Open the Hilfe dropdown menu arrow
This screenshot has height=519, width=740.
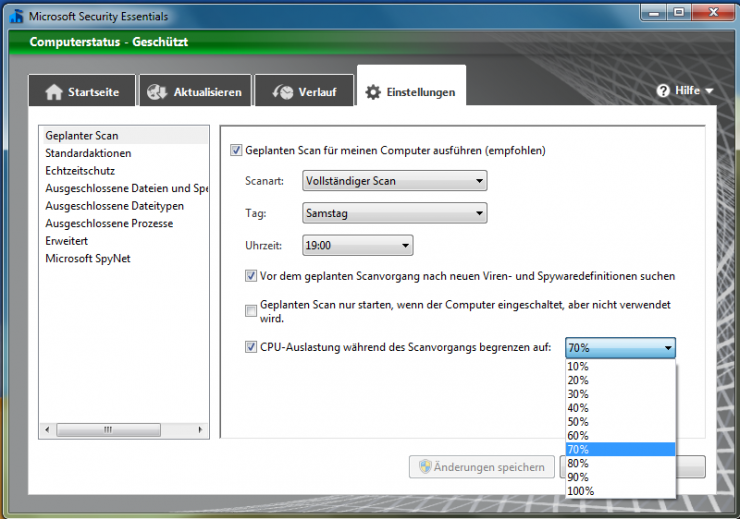tap(709, 91)
